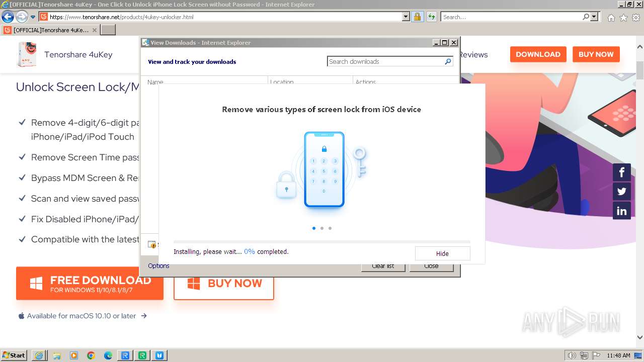Share page via LinkedIn icon

[x=622, y=211]
